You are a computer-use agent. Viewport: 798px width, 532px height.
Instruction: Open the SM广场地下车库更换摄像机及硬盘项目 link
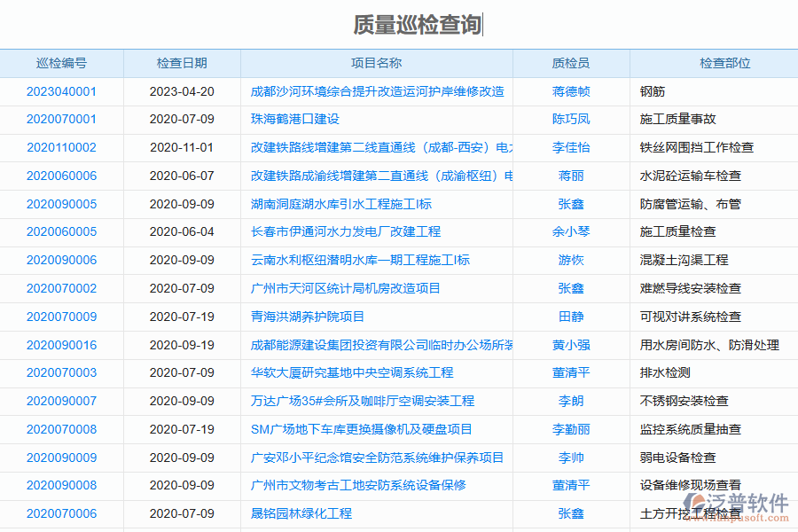[361, 429]
